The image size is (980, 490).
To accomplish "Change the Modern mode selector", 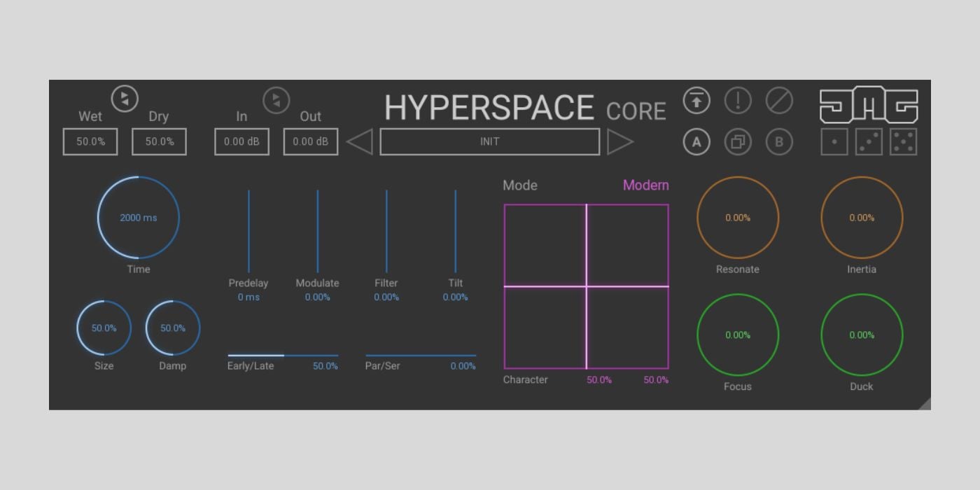I will pos(645,185).
